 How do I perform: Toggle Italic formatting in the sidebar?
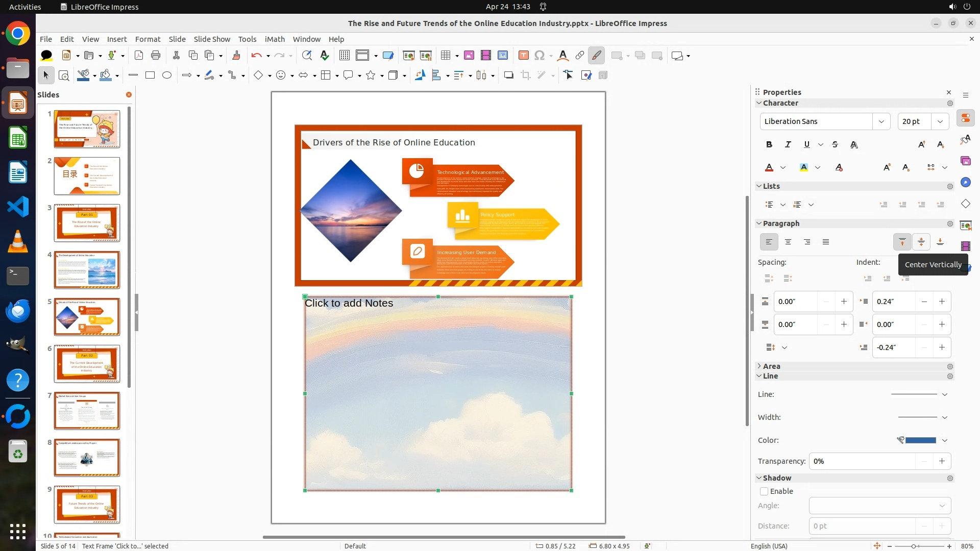point(788,144)
